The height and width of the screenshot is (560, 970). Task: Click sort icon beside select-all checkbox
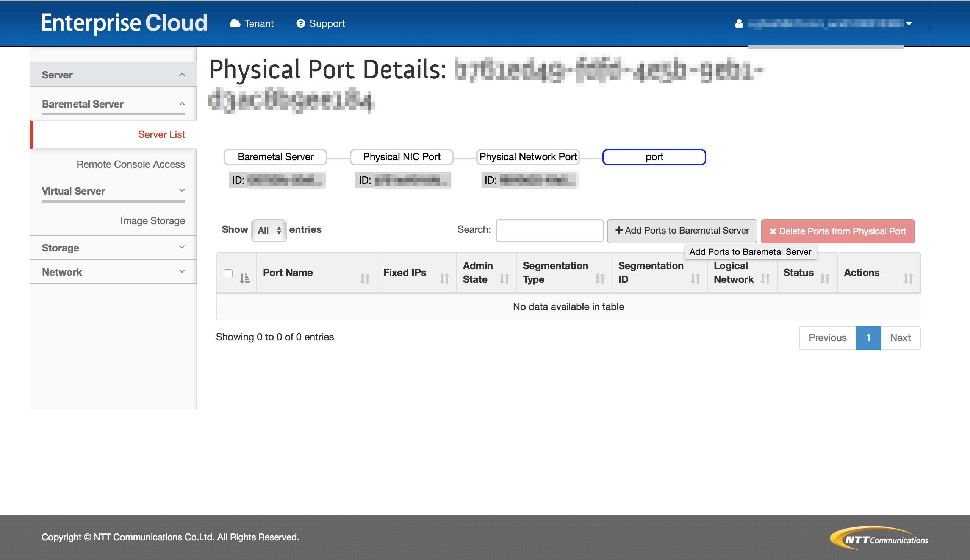click(244, 278)
